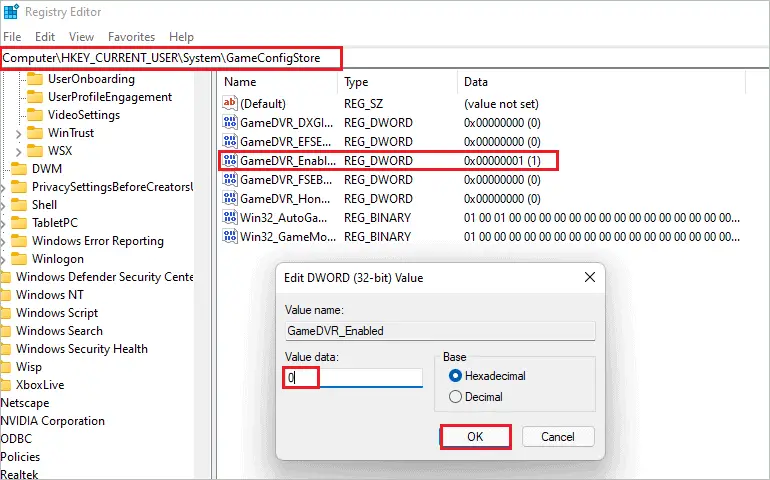Open the File menu

click(x=12, y=37)
